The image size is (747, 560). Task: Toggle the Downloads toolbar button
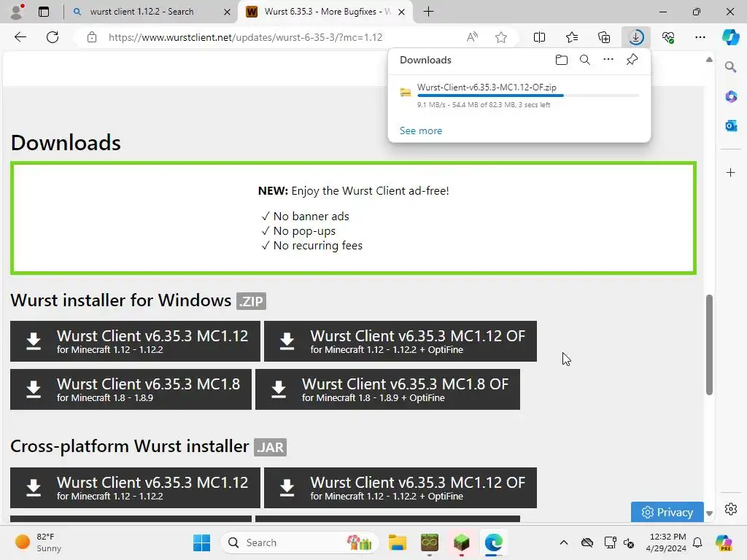(636, 37)
